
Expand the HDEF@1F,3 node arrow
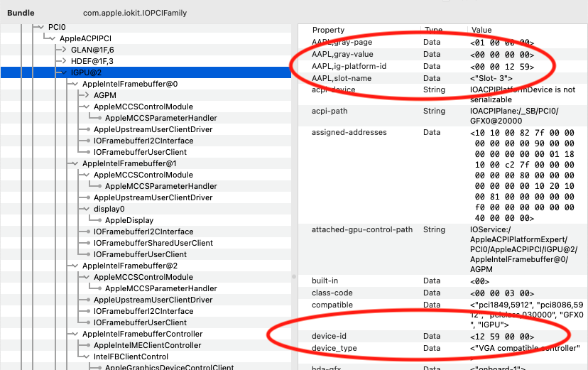64,61
